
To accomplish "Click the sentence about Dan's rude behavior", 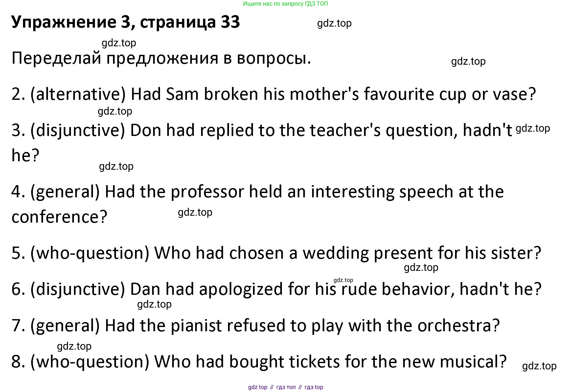I will click(x=335, y=289).
